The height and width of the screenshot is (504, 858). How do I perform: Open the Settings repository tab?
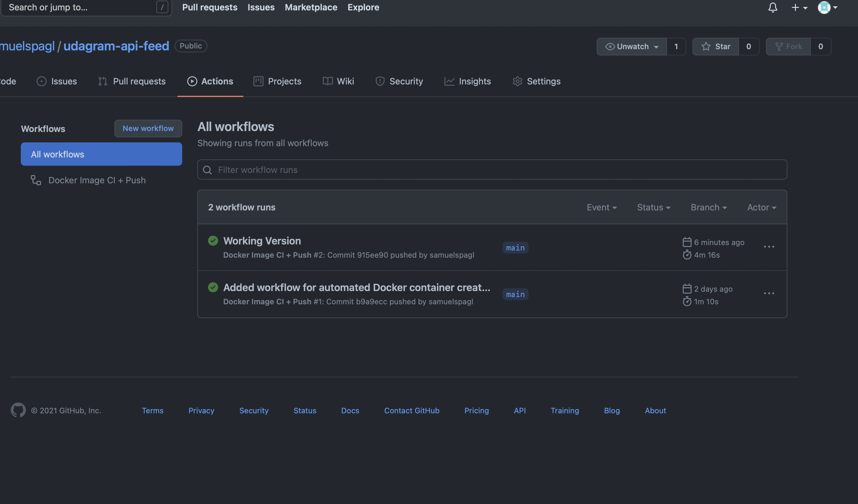coord(536,81)
